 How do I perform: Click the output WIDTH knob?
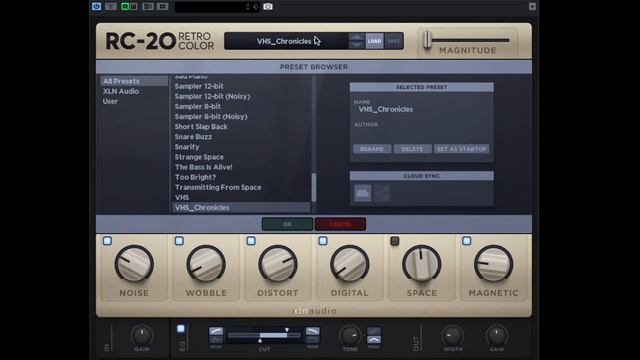coord(452,336)
